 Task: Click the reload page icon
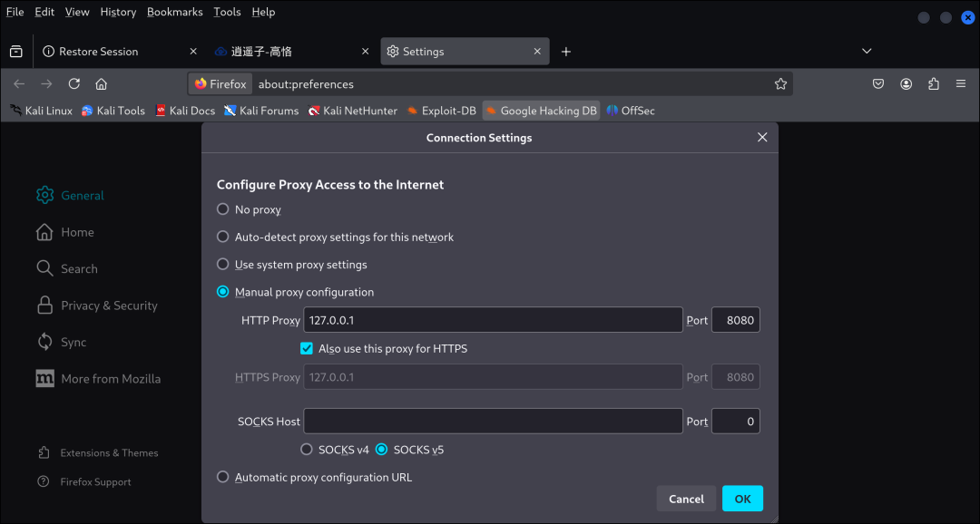(74, 84)
